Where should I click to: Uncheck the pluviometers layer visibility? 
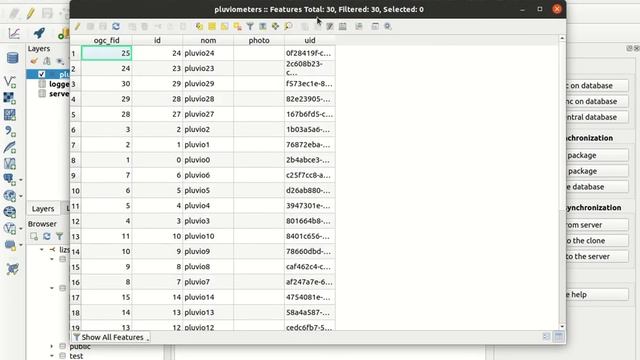click(x=42, y=74)
